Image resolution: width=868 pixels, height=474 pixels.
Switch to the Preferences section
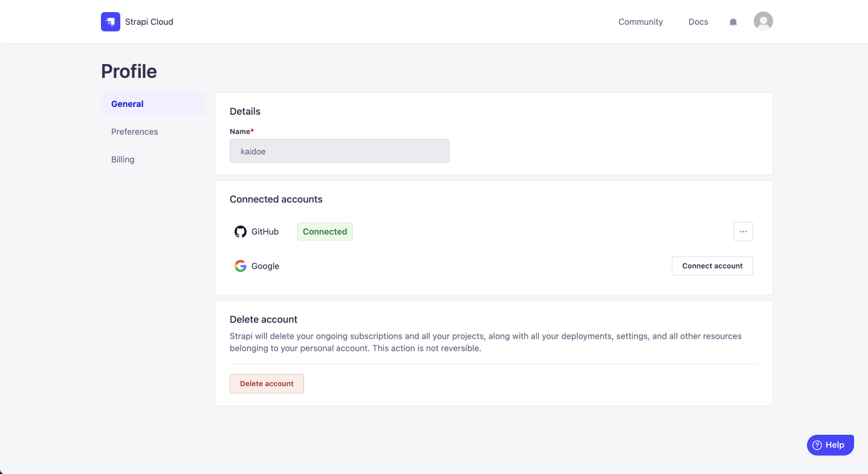point(134,131)
